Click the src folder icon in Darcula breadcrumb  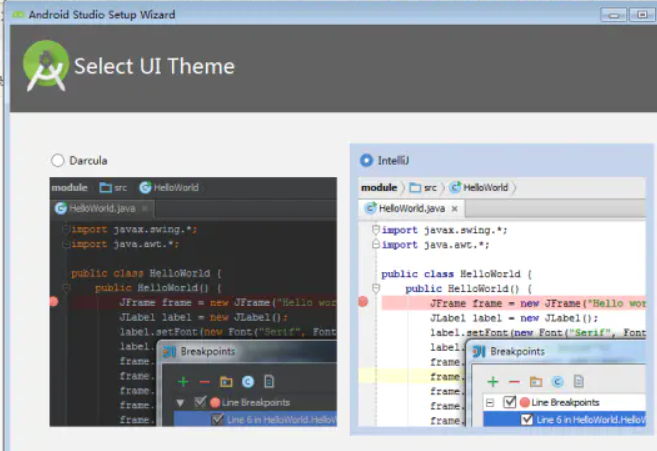pyautogui.click(x=106, y=187)
